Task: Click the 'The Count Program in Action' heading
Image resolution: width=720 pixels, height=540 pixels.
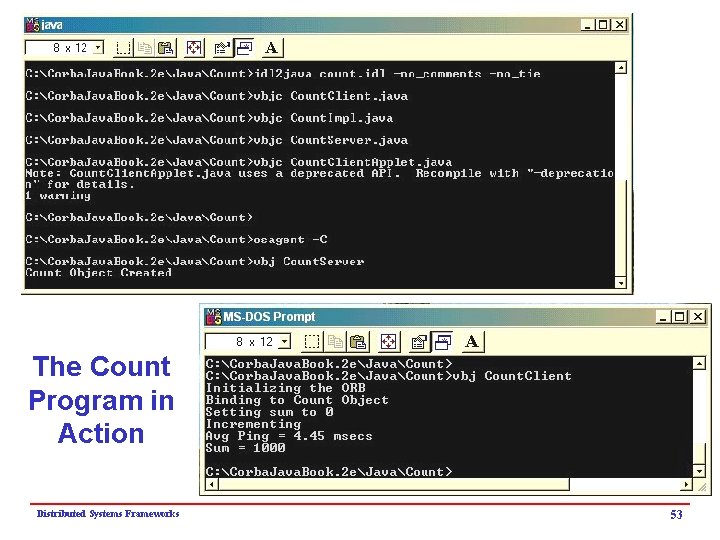Action: coord(101,399)
